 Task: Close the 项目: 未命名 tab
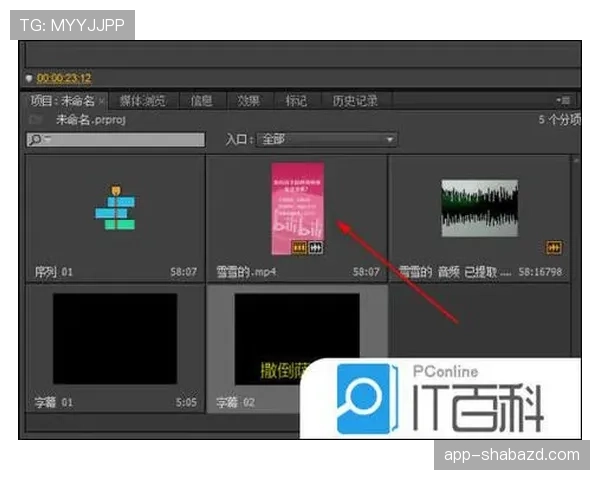point(101,101)
